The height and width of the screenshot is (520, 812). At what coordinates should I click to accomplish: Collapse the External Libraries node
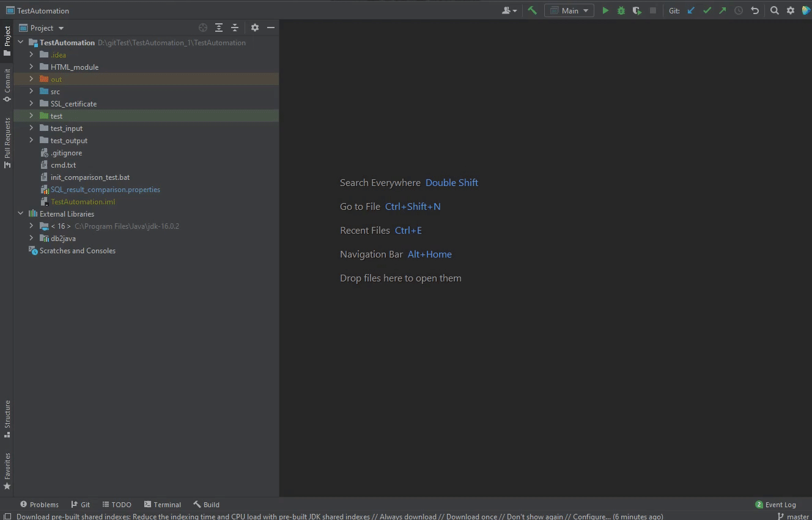[x=20, y=214]
